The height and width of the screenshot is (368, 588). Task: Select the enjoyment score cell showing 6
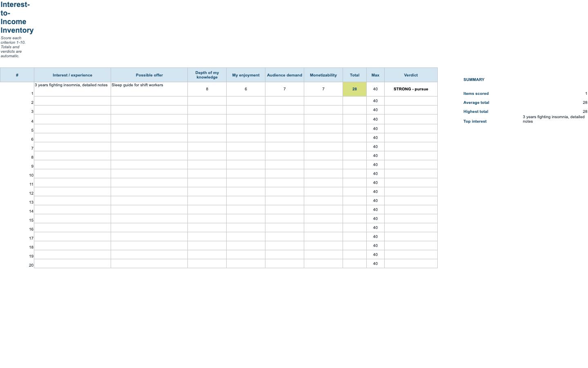point(246,89)
